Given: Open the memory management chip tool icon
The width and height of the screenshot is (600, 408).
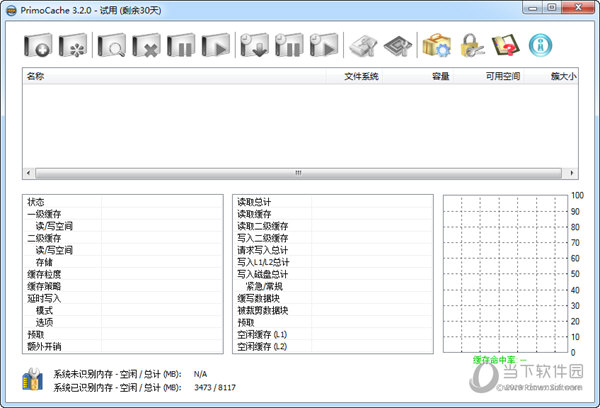Looking at the screenshot, I should point(398,46).
